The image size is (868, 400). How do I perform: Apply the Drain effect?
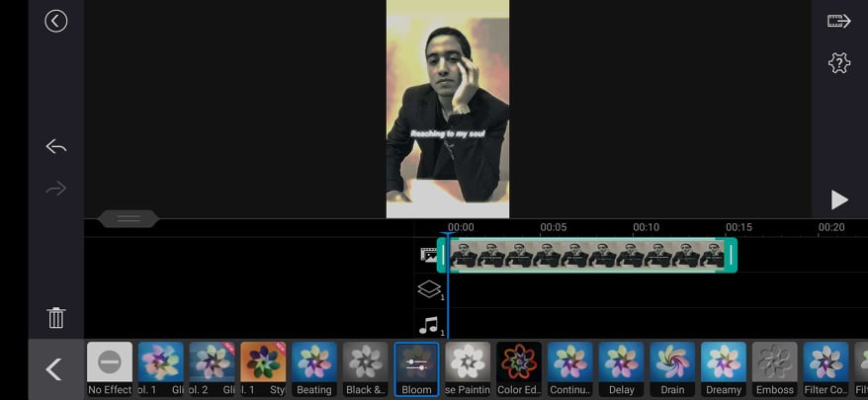coord(672,369)
